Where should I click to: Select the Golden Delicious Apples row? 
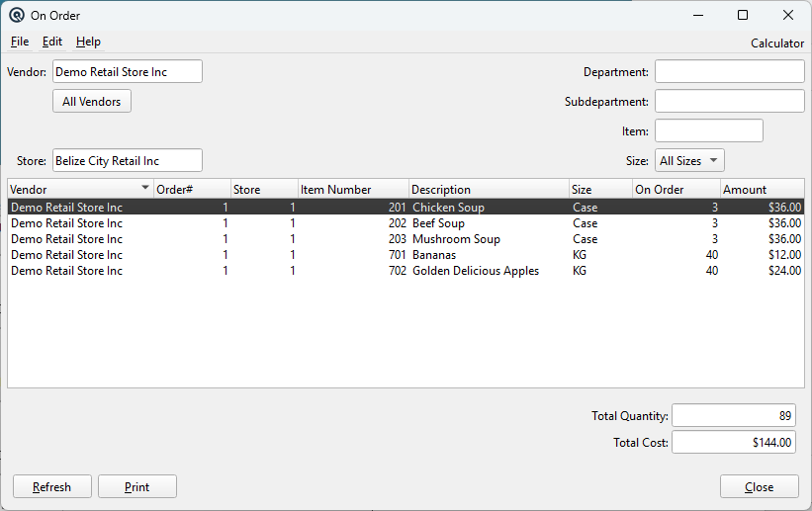pos(406,271)
